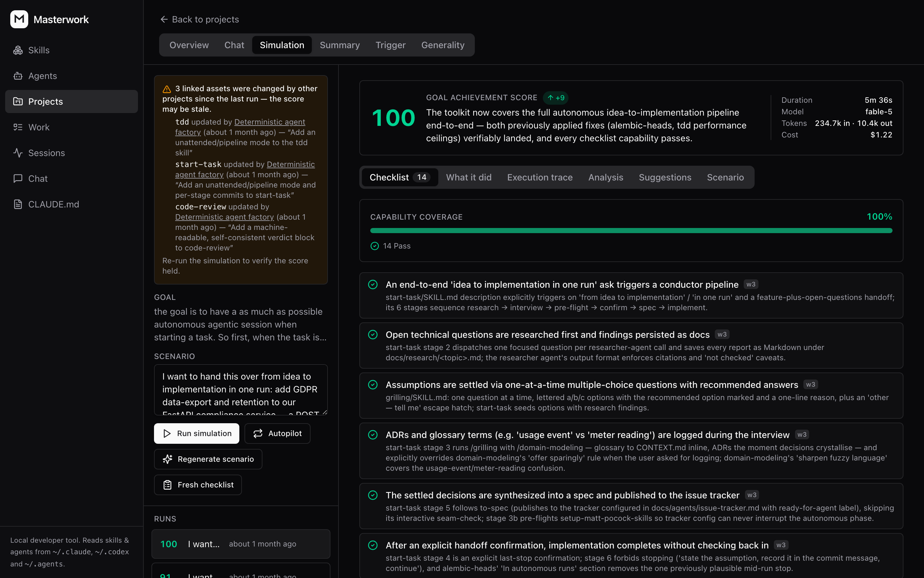Click the pass icon on the conductor pipeline item
The image size is (924, 578).
[373, 285]
